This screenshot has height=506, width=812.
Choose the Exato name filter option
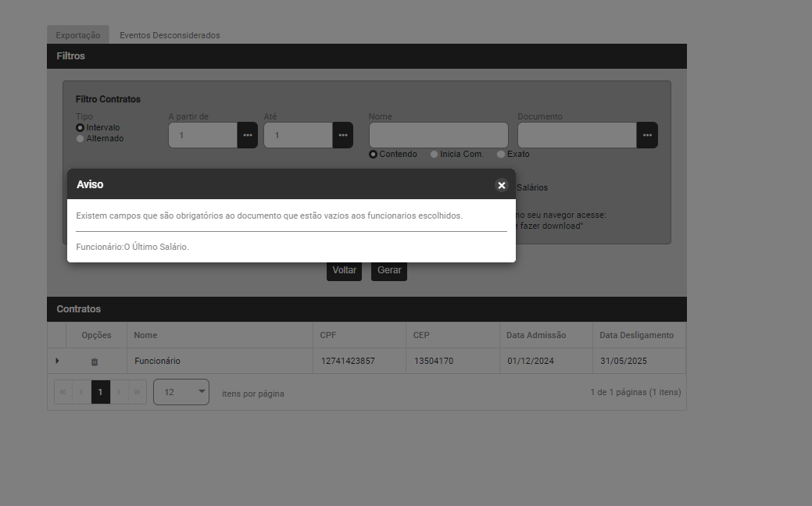pyautogui.click(x=502, y=155)
